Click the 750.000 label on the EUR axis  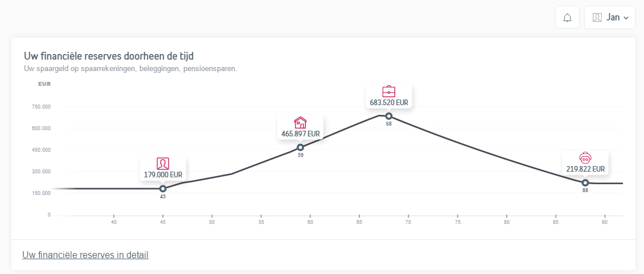pos(42,107)
